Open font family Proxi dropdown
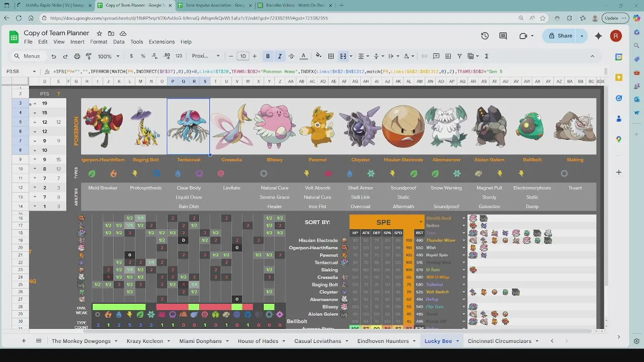The image size is (644, 362). coord(205,56)
